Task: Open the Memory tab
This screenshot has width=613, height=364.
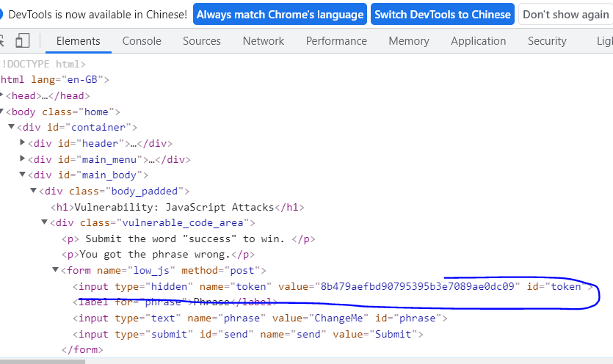Action: [409, 41]
